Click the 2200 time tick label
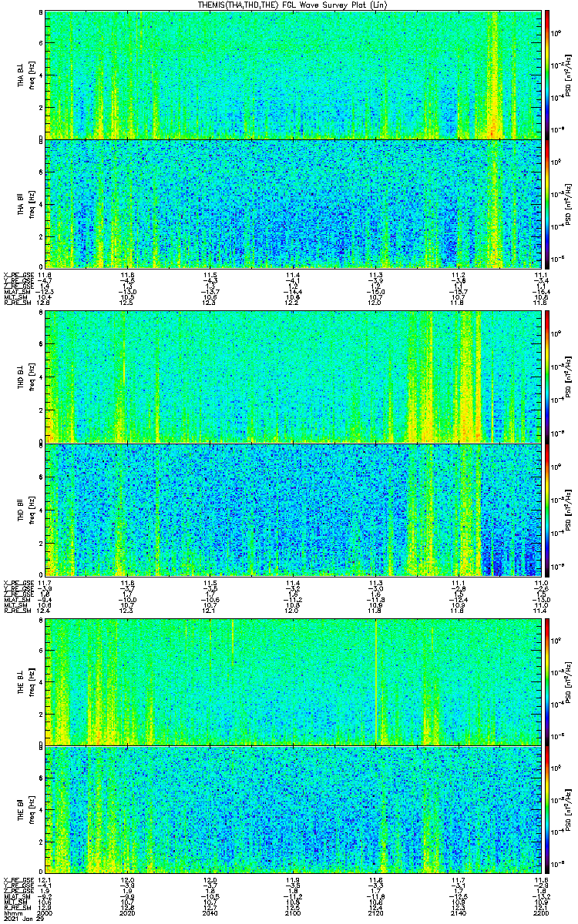 (x=540, y=913)
